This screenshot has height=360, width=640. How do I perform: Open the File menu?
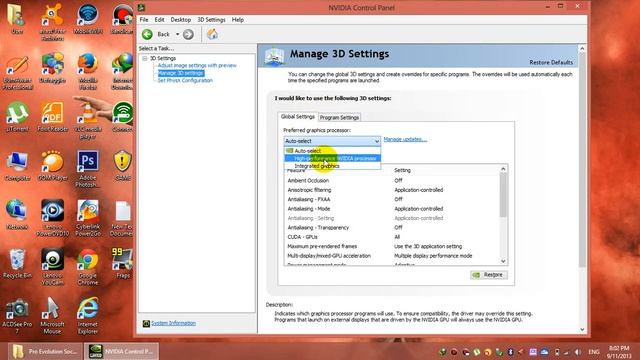[144, 20]
